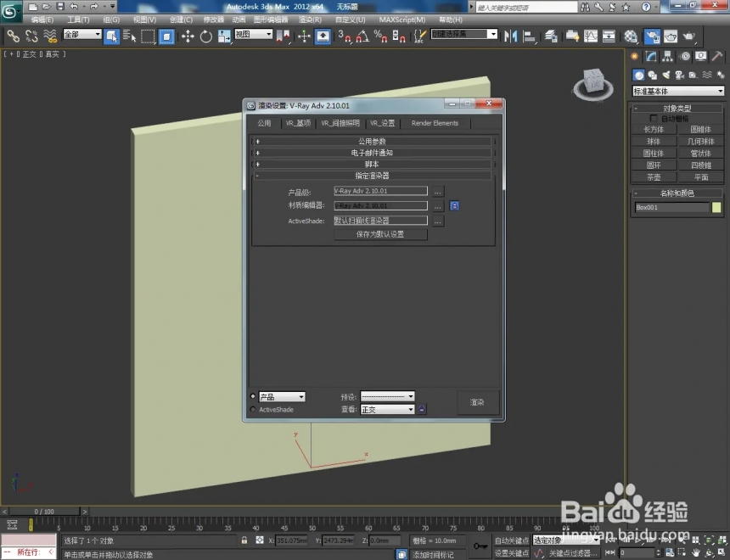730x560 pixels.
Task: Create a 茶壶 teapot primitive
Action: (x=654, y=177)
